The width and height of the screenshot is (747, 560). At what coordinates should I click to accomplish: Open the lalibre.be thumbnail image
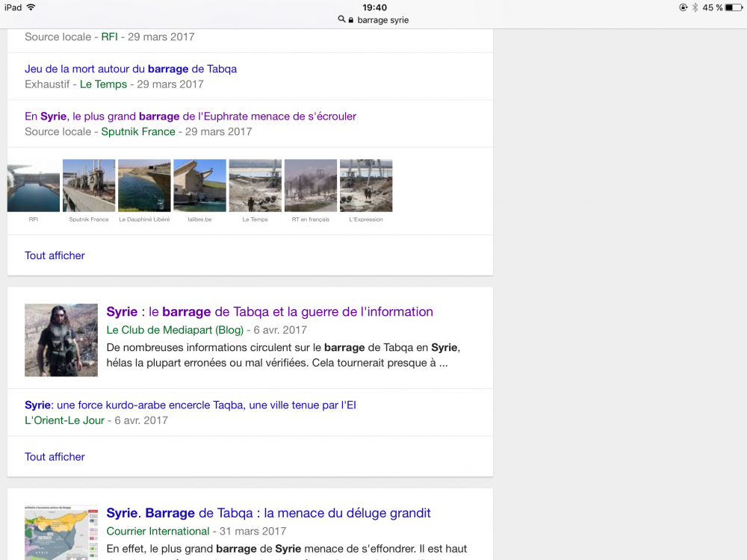click(199, 186)
